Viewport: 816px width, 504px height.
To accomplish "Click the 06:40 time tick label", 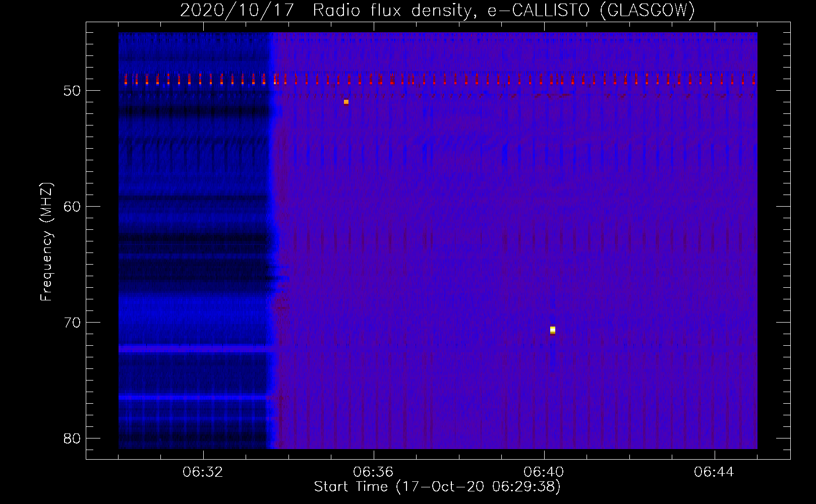I will pyautogui.click(x=544, y=472).
